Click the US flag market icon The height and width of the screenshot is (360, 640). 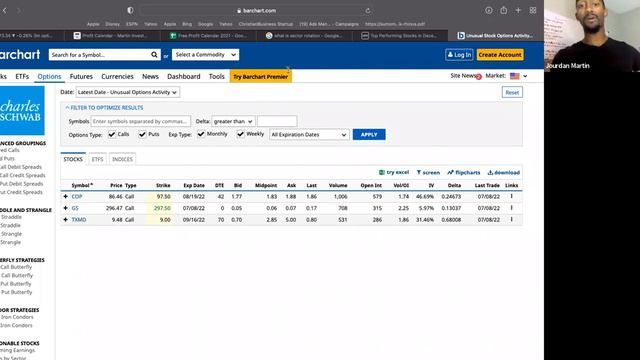pyautogui.click(x=515, y=76)
